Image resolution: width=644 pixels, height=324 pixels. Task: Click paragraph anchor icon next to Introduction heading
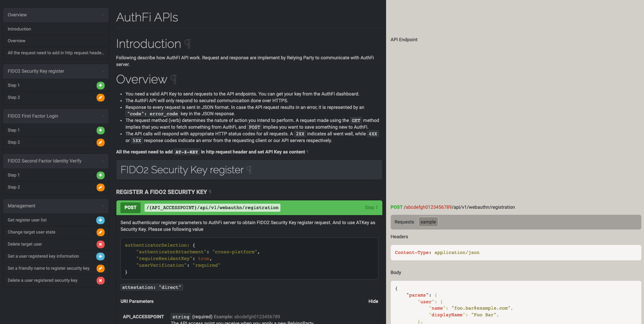pos(188,44)
